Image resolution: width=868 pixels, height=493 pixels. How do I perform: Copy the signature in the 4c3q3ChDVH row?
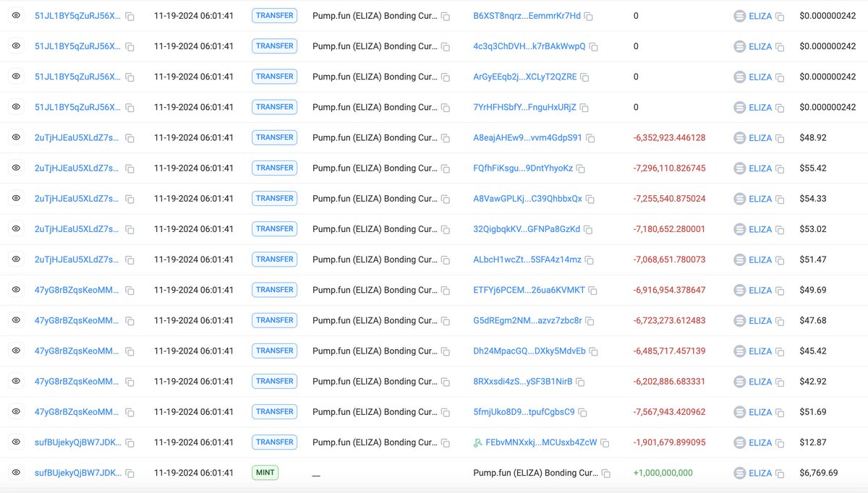point(130,47)
